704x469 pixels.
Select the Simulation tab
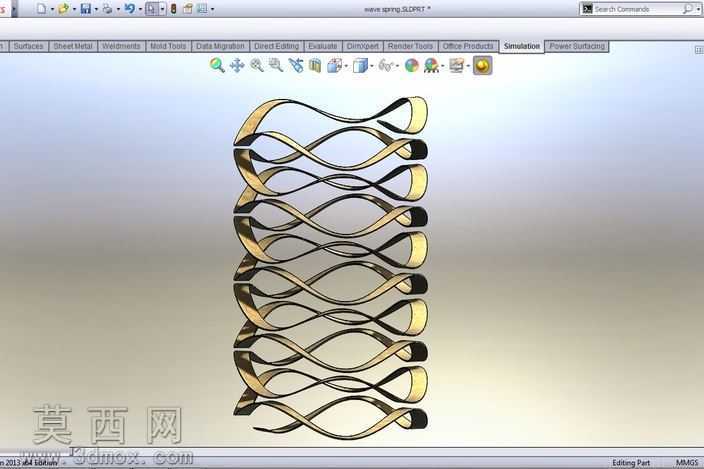click(522, 46)
